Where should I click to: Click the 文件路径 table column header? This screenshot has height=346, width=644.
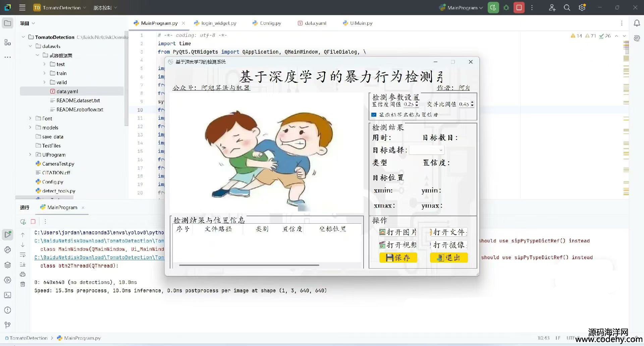(x=218, y=229)
